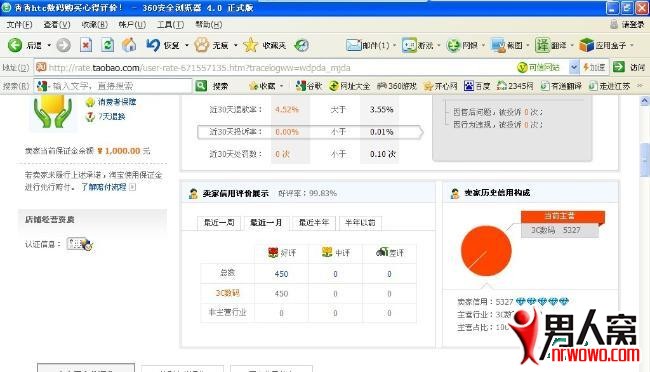This screenshot has height=372, width=650.
Task: Click the 消费者保障 link
Action: click(x=117, y=102)
